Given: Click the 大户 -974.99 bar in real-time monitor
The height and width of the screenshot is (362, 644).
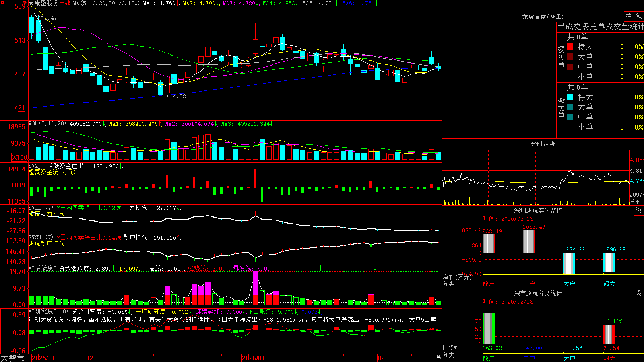Looking at the screenshot, I should coord(569,263).
